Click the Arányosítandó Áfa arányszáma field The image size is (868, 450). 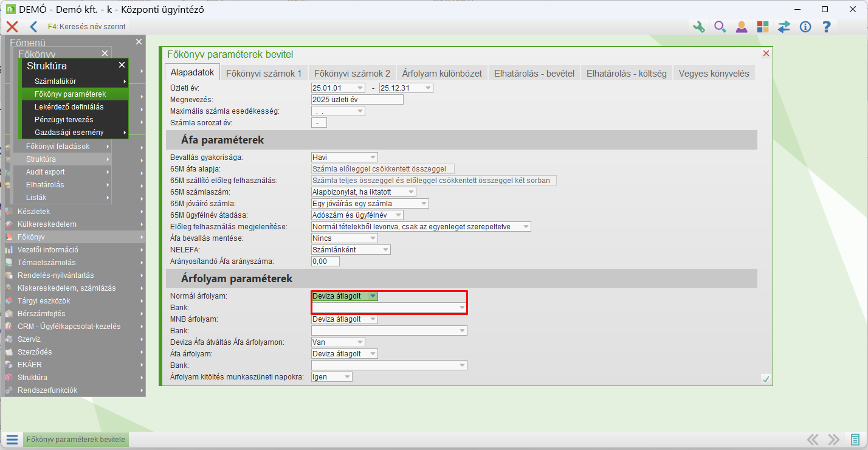click(x=325, y=261)
